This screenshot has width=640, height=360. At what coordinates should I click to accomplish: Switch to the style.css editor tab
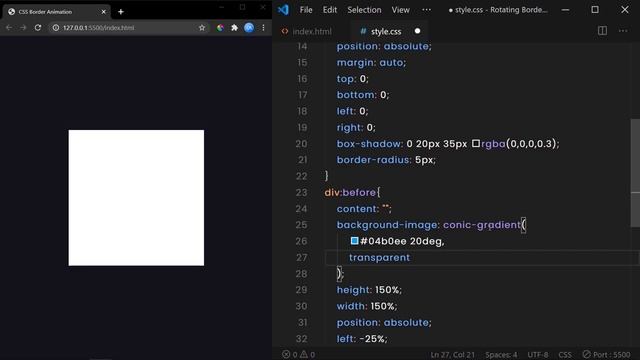click(386, 31)
